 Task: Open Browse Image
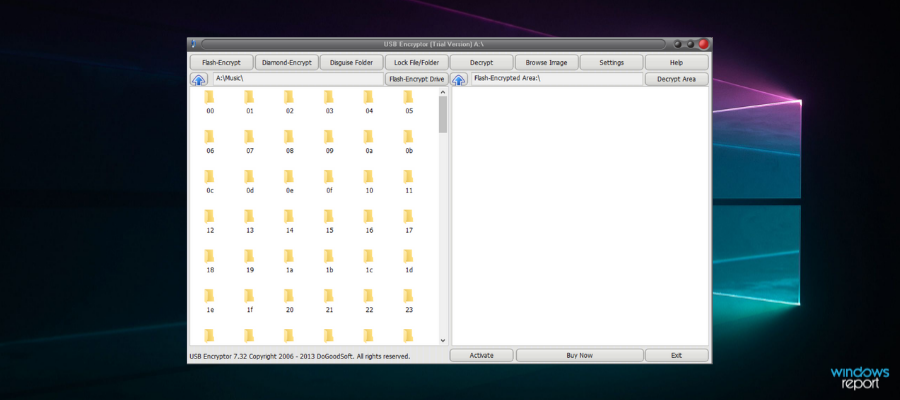tap(546, 63)
